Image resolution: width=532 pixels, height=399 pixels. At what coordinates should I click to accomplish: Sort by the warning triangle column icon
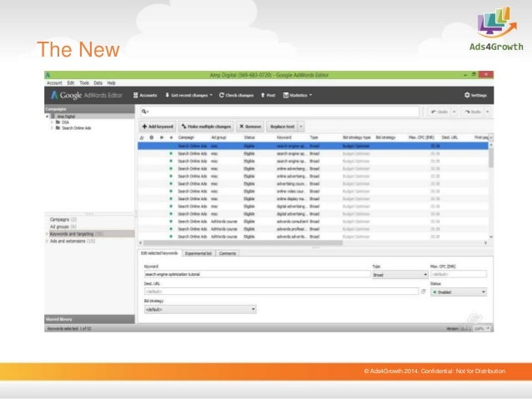pyautogui.click(x=142, y=137)
